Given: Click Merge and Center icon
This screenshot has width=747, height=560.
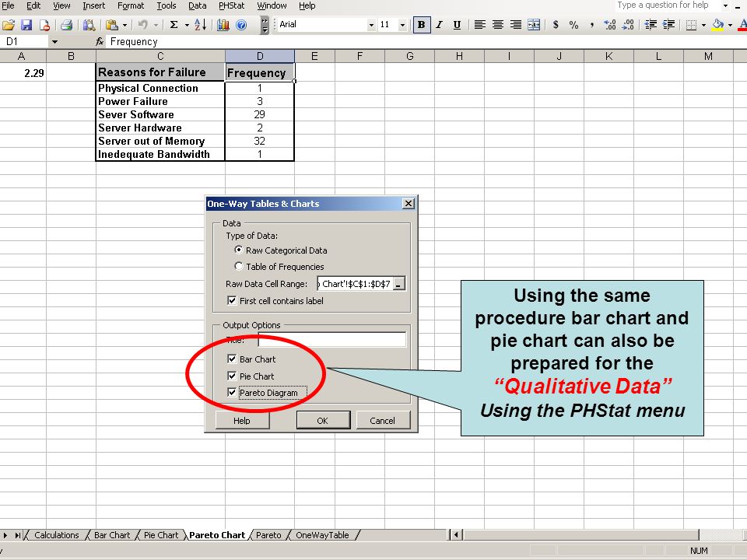Looking at the screenshot, I should (534, 25).
